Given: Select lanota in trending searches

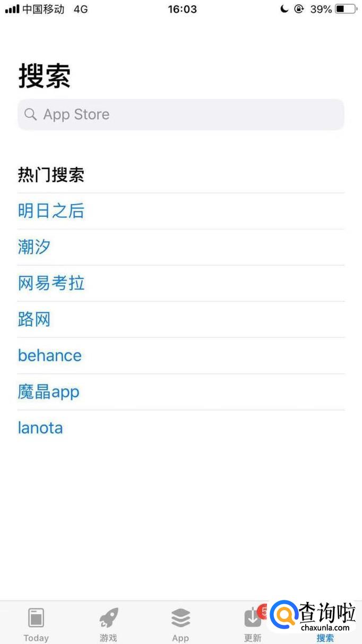Looking at the screenshot, I should click(40, 428).
